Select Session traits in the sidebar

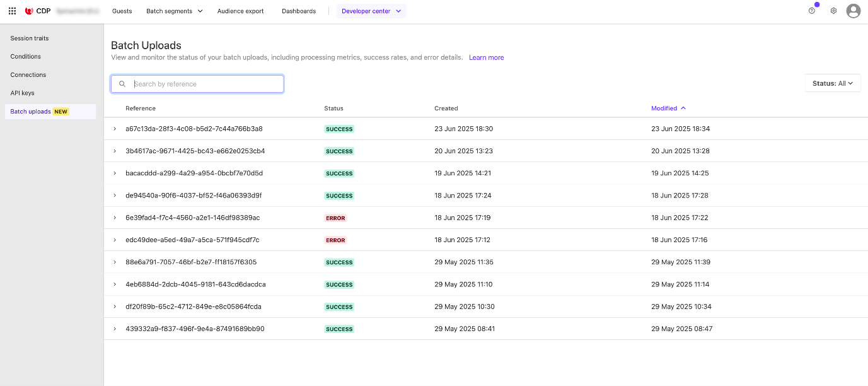pyautogui.click(x=29, y=38)
